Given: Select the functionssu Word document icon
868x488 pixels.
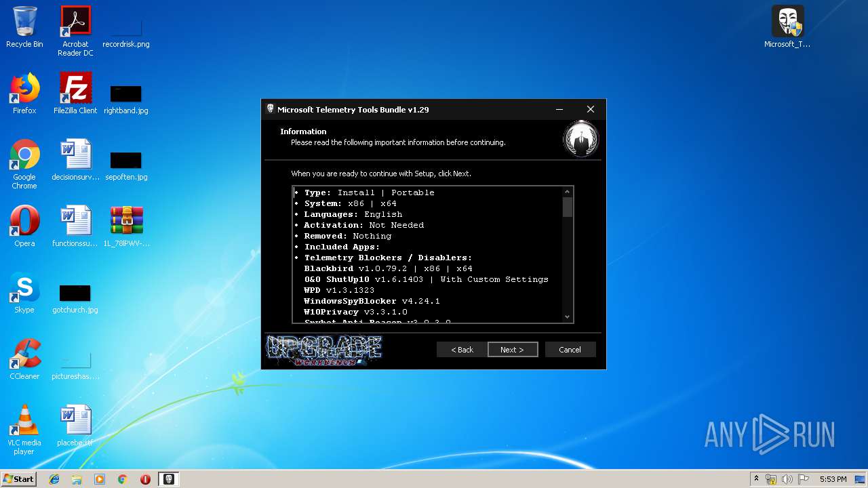Looking at the screenshot, I should (75, 226).
